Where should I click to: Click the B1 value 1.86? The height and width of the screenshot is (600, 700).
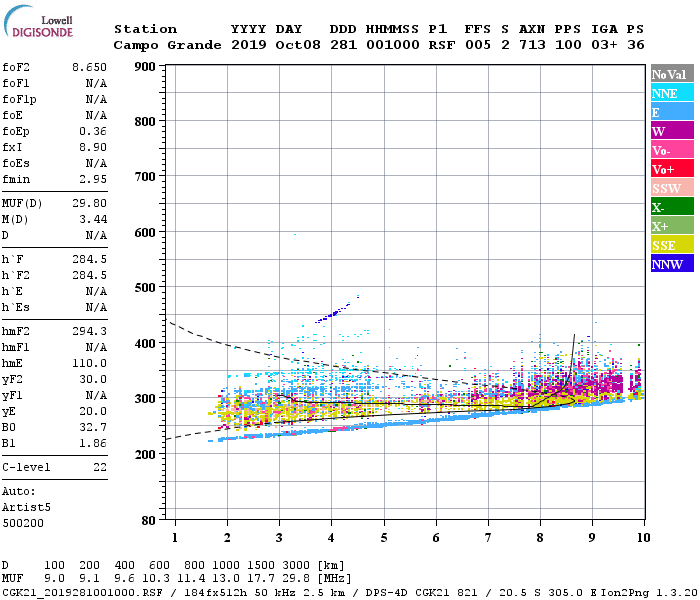pyautogui.click(x=93, y=443)
